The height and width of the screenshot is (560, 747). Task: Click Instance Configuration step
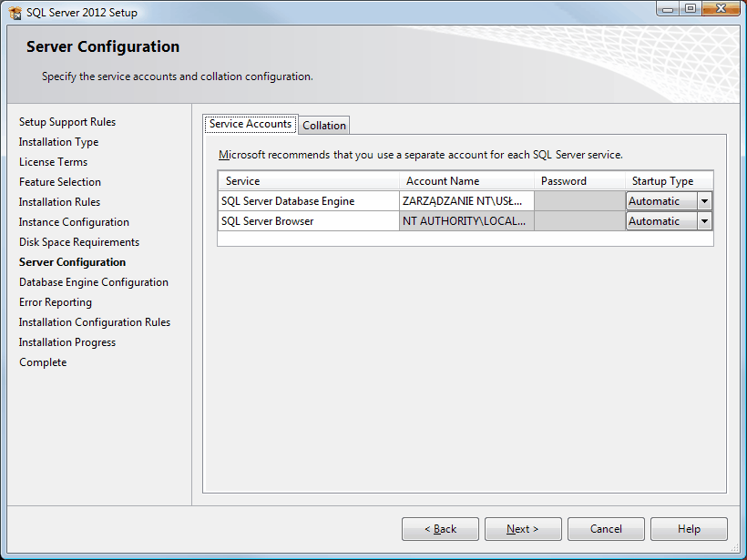(x=74, y=222)
